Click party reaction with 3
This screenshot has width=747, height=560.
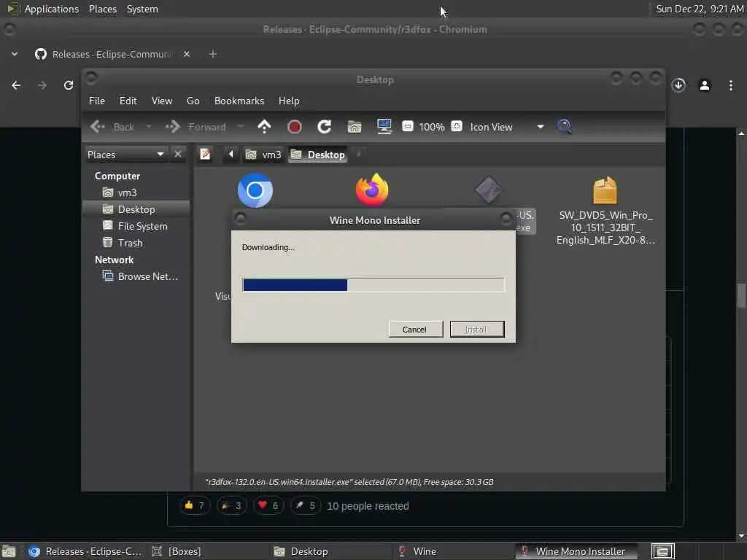(231, 506)
